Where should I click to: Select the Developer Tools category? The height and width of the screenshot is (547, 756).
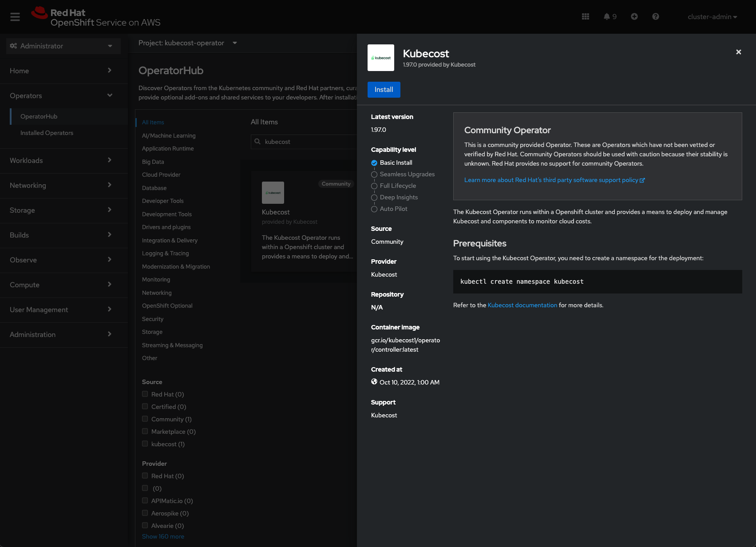click(162, 201)
